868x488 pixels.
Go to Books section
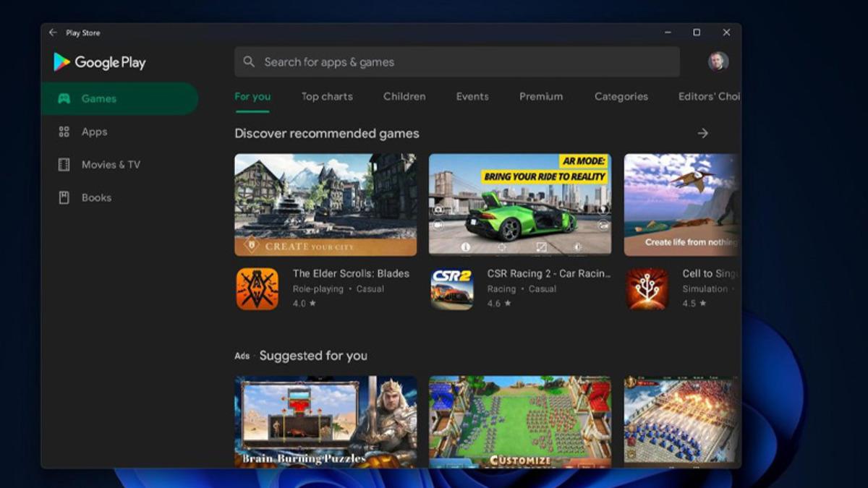96,197
